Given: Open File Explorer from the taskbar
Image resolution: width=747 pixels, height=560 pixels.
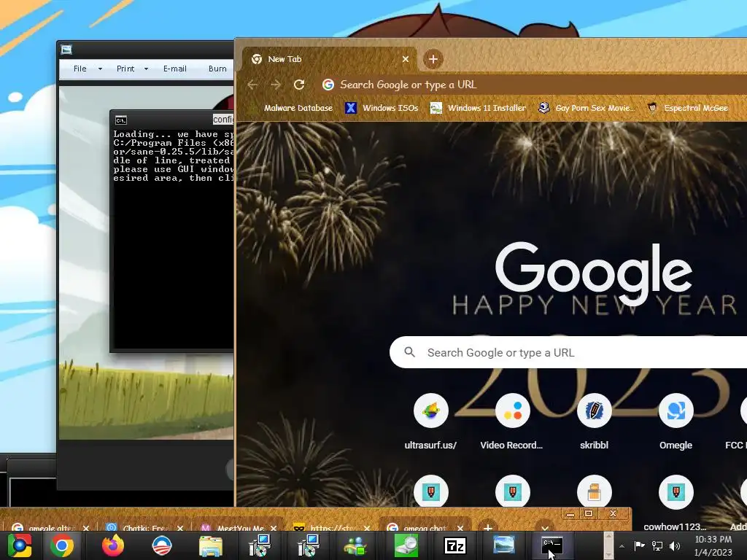Looking at the screenshot, I should pyautogui.click(x=210, y=545).
